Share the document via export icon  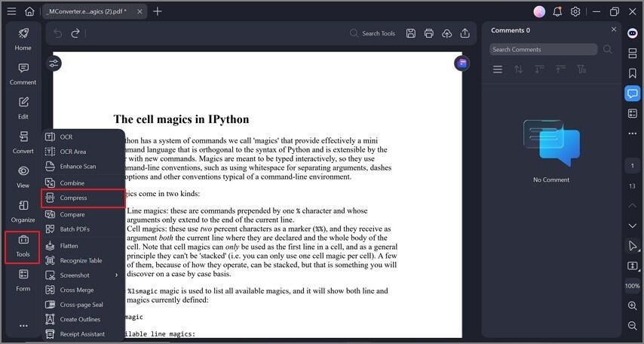(x=465, y=33)
